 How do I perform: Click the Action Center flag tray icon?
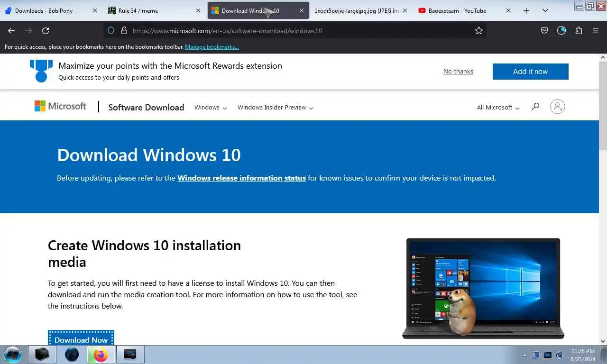pos(536,355)
